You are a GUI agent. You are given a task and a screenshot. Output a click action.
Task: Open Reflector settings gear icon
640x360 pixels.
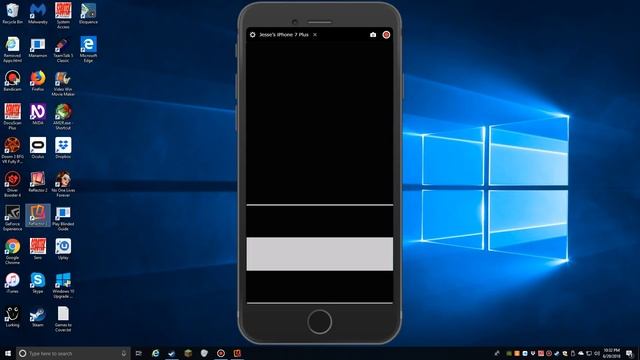click(253, 35)
